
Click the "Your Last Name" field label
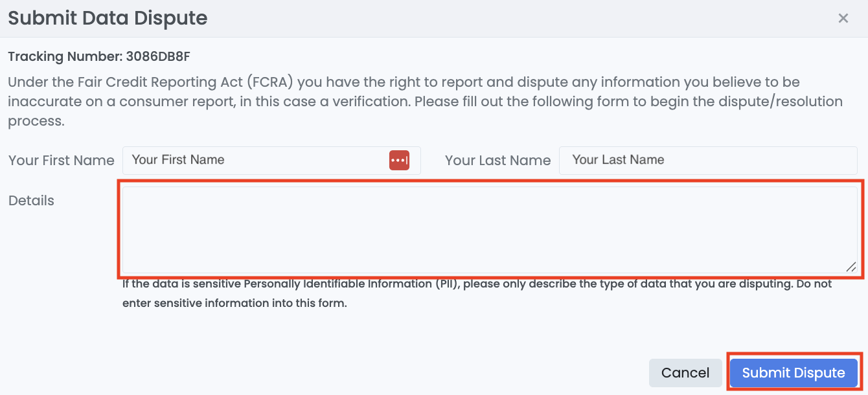click(497, 161)
